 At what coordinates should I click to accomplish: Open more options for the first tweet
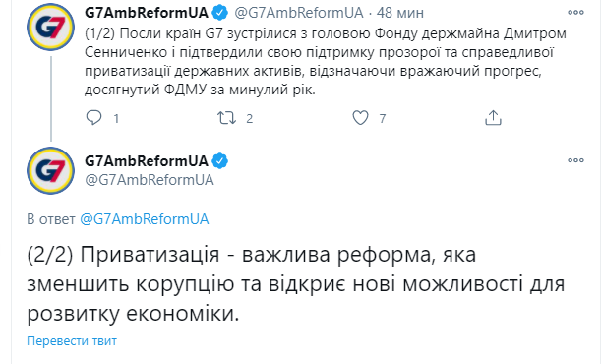575,13
